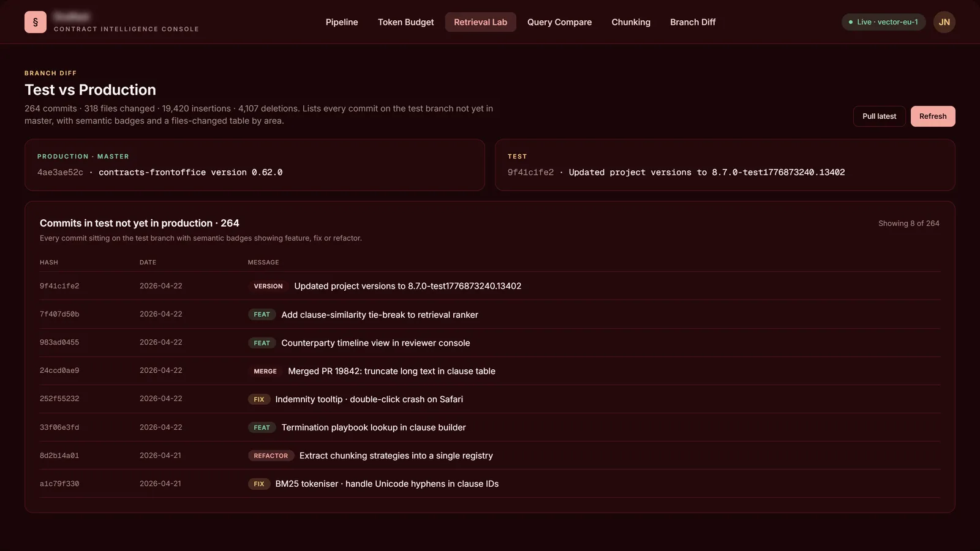
Task: Switch to the Branch Diff tab
Action: coord(693,22)
